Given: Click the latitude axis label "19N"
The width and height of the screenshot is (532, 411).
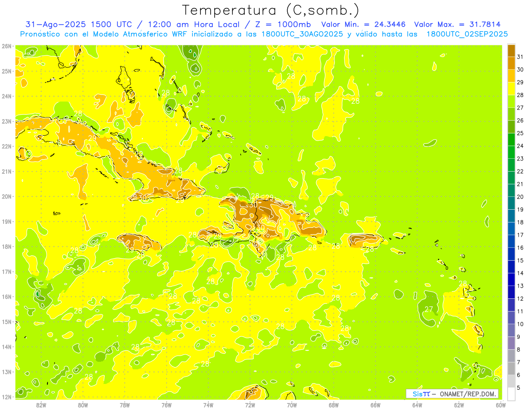Looking at the screenshot, I should coord(7,221).
